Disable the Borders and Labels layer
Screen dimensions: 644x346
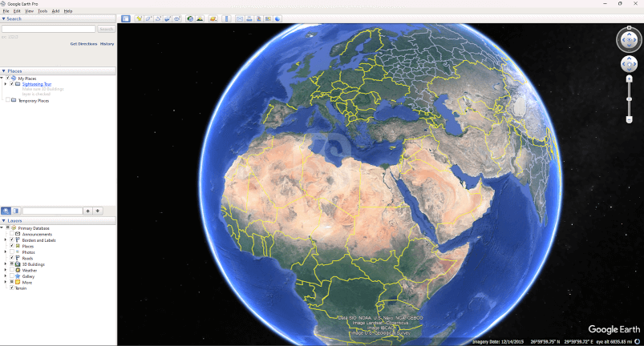coord(12,239)
